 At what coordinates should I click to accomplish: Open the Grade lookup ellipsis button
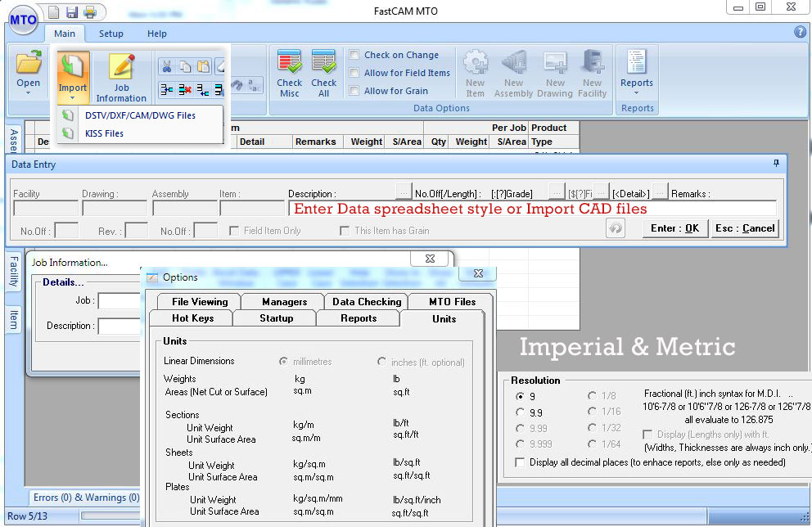click(556, 191)
